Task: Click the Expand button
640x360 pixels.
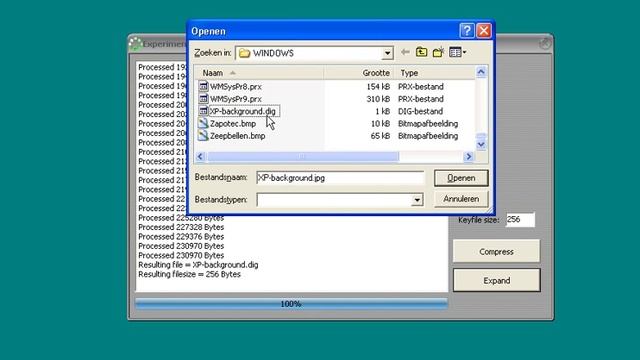Action: coord(496,280)
